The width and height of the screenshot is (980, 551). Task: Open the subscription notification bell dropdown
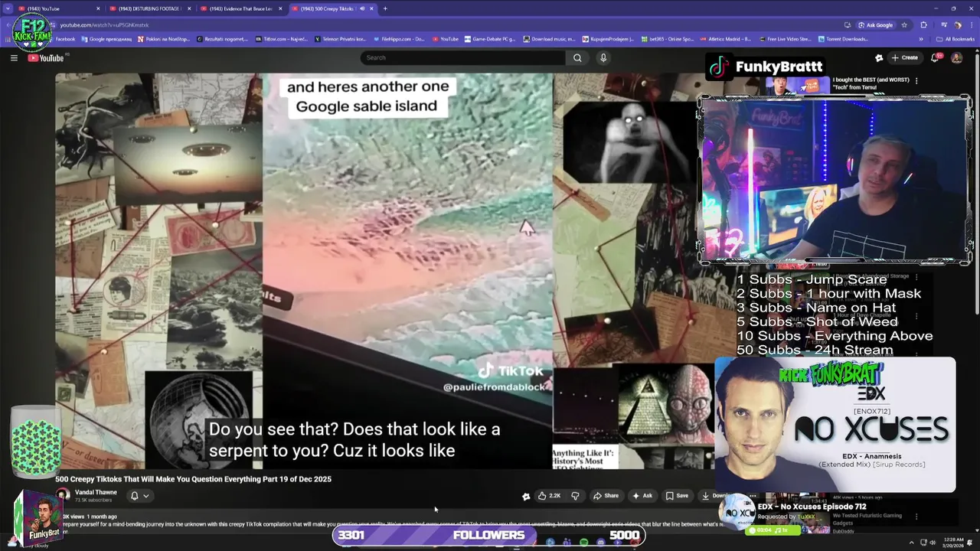[139, 496]
